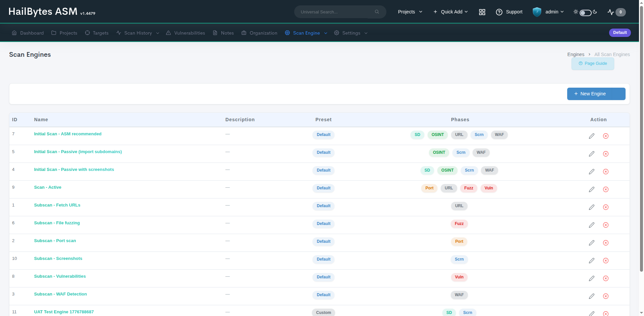Toggle the light/dark theme switch
This screenshot has height=316, width=644.
pos(586,13)
